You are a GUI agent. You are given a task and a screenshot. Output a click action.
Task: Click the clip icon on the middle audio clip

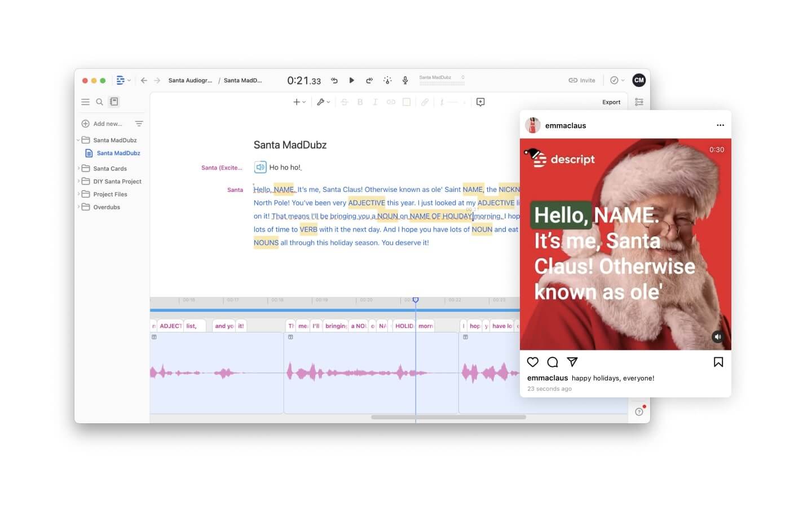[290, 337]
